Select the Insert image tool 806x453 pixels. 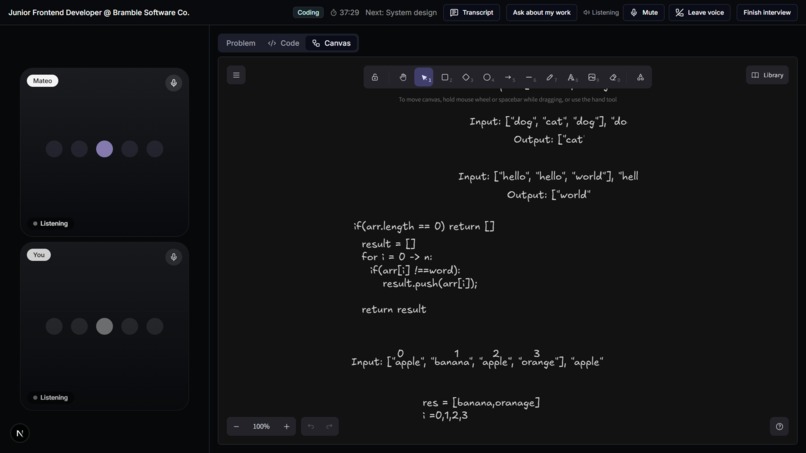point(592,77)
